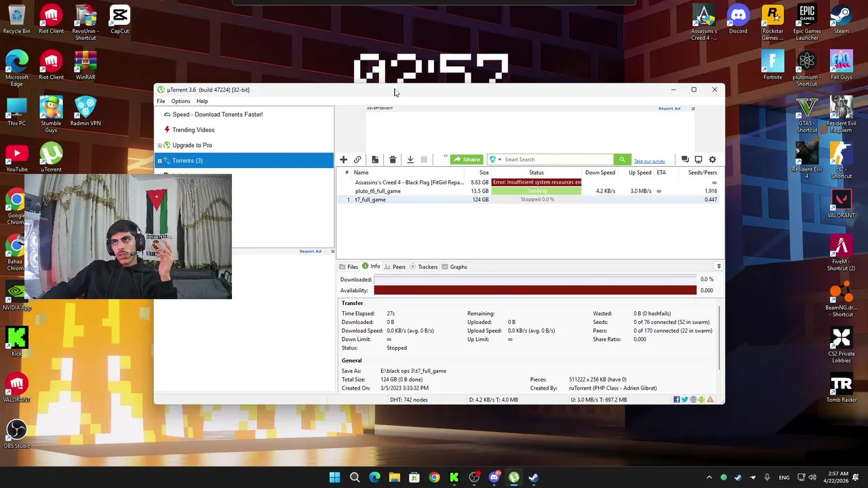Click the green Seeding progress bar

click(x=536, y=191)
